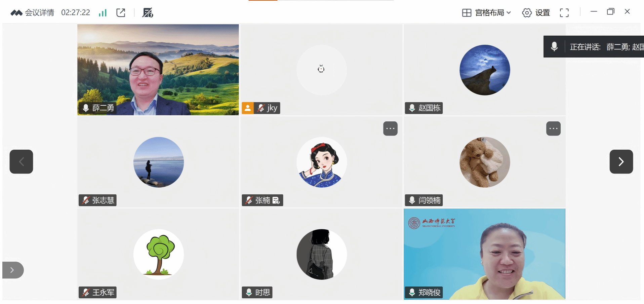Screen dimensions: 644x304
Task: Select 郑晓俊's video thumbnail
Action: click(484, 254)
